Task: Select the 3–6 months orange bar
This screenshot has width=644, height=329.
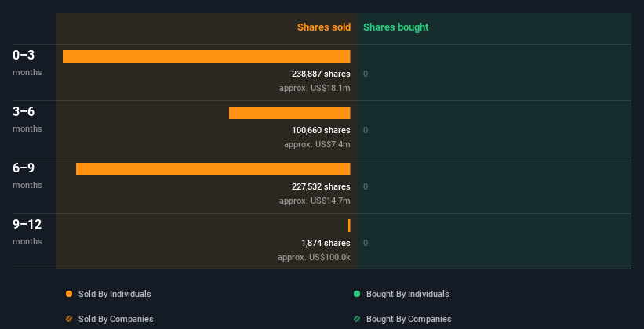Action: [x=289, y=113]
